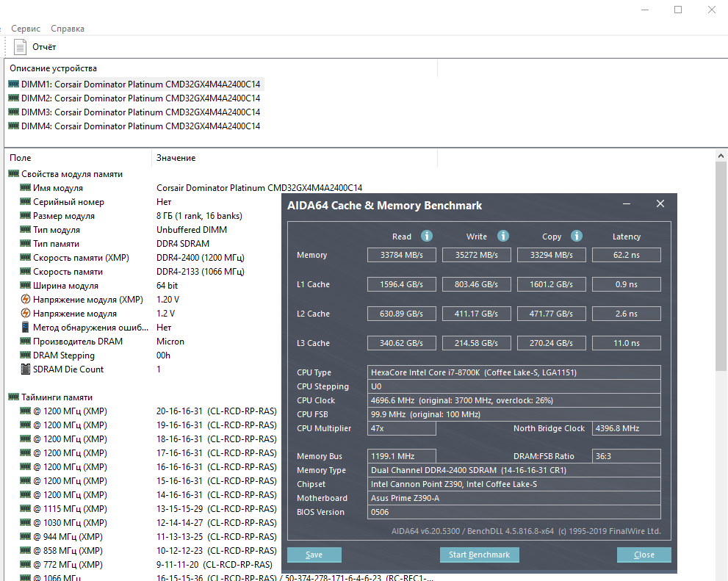Viewport: 728px width, 581px height.
Task: Click the Write info icon in benchmark
Action: click(502, 236)
